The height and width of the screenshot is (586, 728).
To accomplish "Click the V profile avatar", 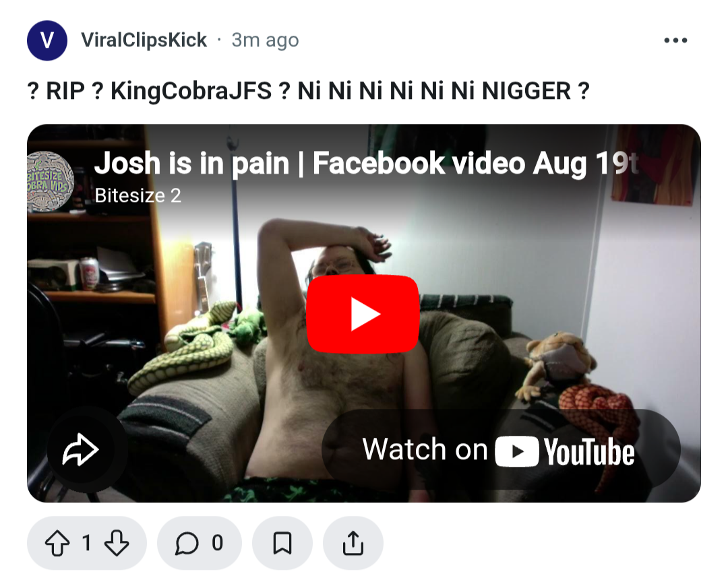I will pos(47,40).
